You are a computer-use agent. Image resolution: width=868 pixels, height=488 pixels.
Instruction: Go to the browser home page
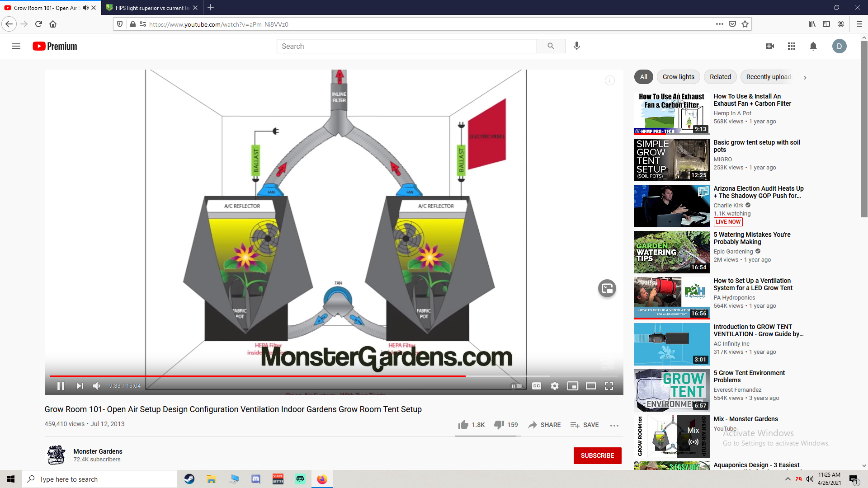(x=53, y=24)
